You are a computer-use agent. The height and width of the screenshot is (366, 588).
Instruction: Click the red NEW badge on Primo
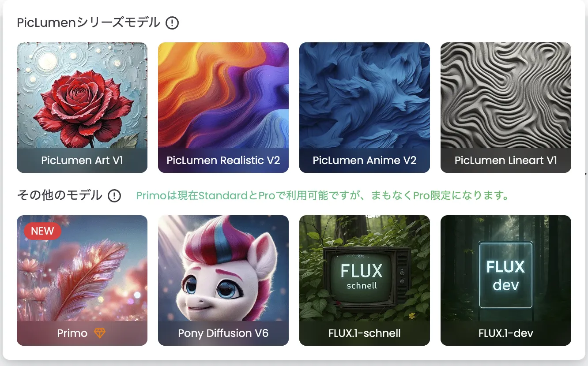click(x=42, y=231)
